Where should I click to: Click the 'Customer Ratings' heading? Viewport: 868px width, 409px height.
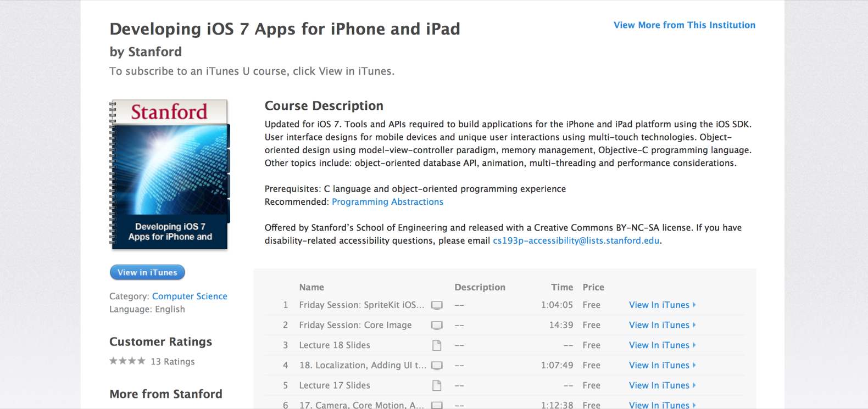pyautogui.click(x=160, y=341)
